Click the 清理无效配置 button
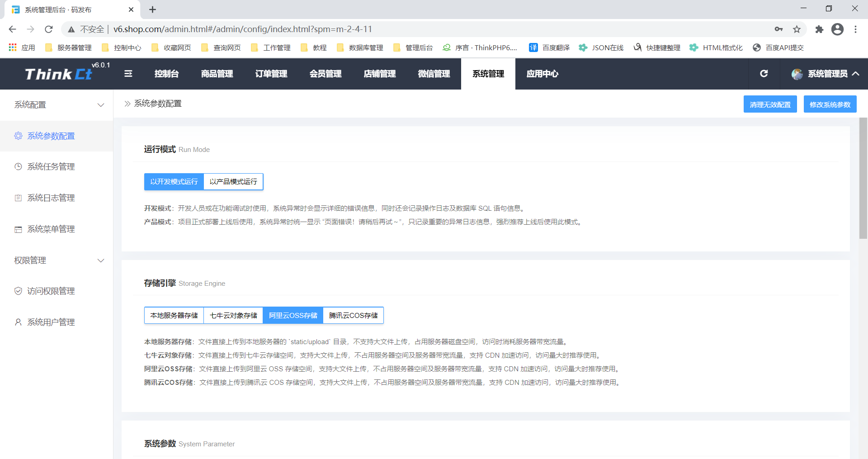 [770, 104]
